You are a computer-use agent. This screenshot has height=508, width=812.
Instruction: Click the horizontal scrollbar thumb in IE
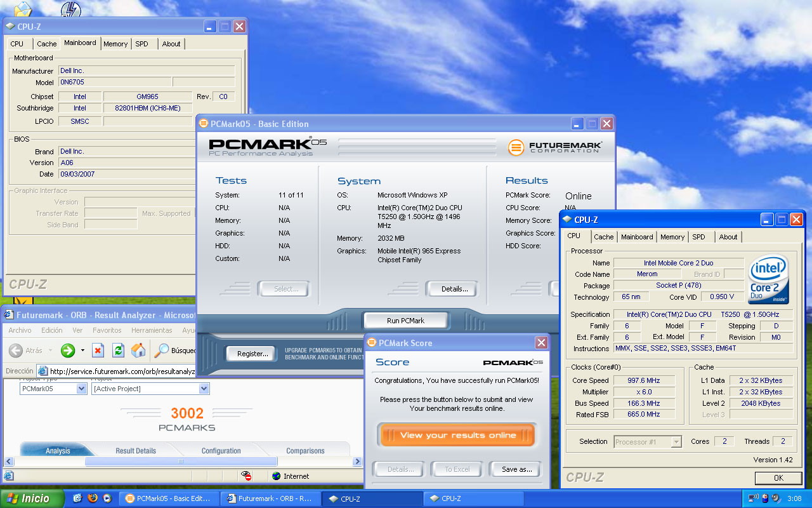(181, 462)
